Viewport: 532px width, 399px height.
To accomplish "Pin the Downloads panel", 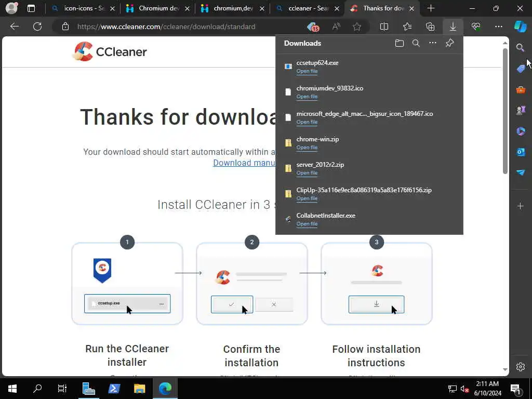I will coord(449,43).
